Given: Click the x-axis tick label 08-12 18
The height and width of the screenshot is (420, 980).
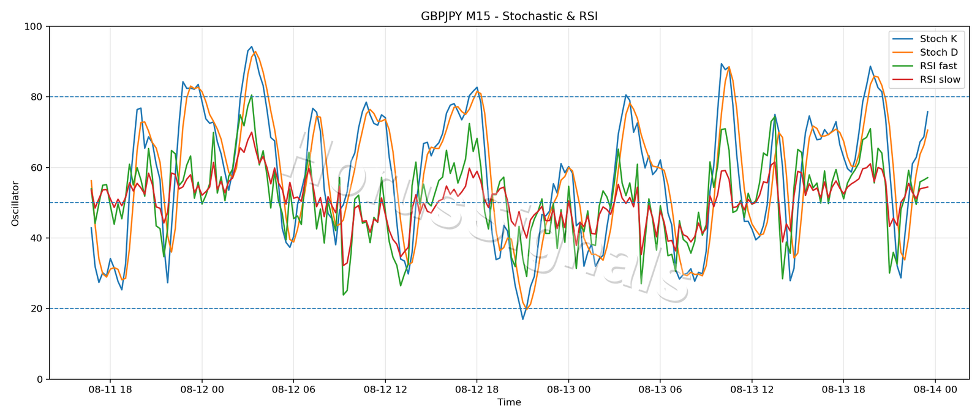Looking at the screenshot, I should (477, 389).
